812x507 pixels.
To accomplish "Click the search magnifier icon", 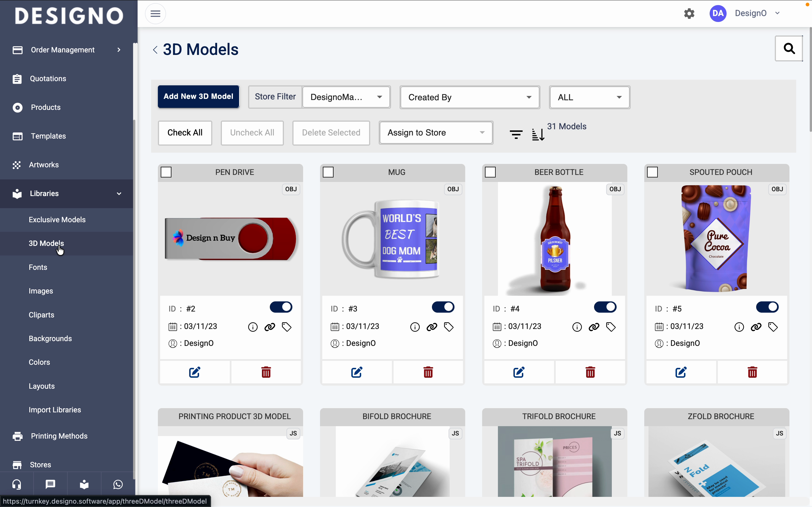I will pyautogui.click(x=789, y=49).
